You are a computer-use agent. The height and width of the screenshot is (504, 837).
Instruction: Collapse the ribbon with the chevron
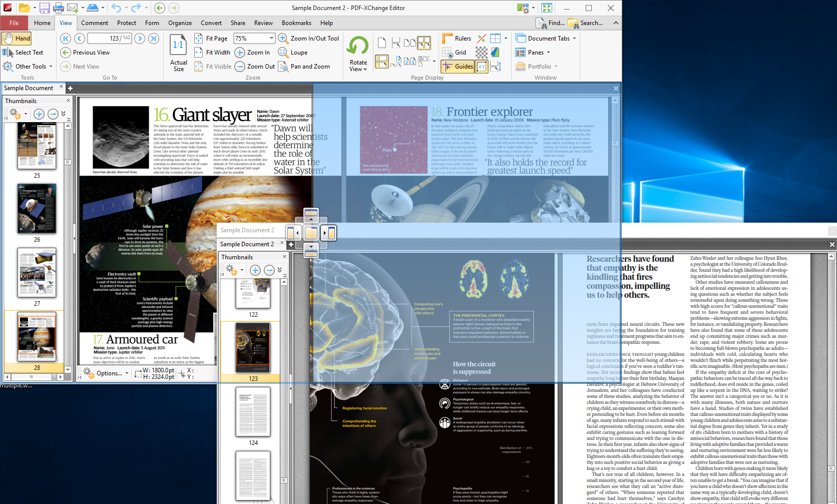616,23
